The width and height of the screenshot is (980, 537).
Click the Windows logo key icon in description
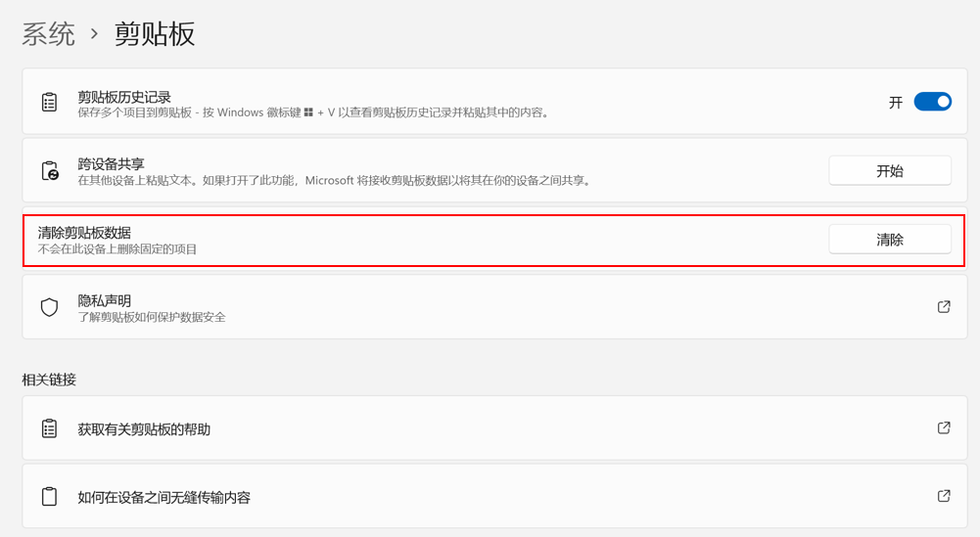coord(307,112)
